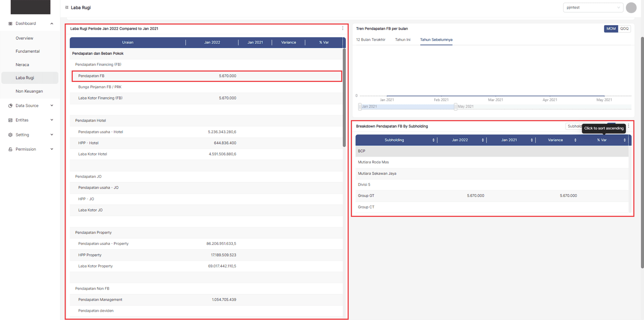Click the user avatar in the top right
The width and height of the screenshot is (644, 320).
click(x=631, y=7)
